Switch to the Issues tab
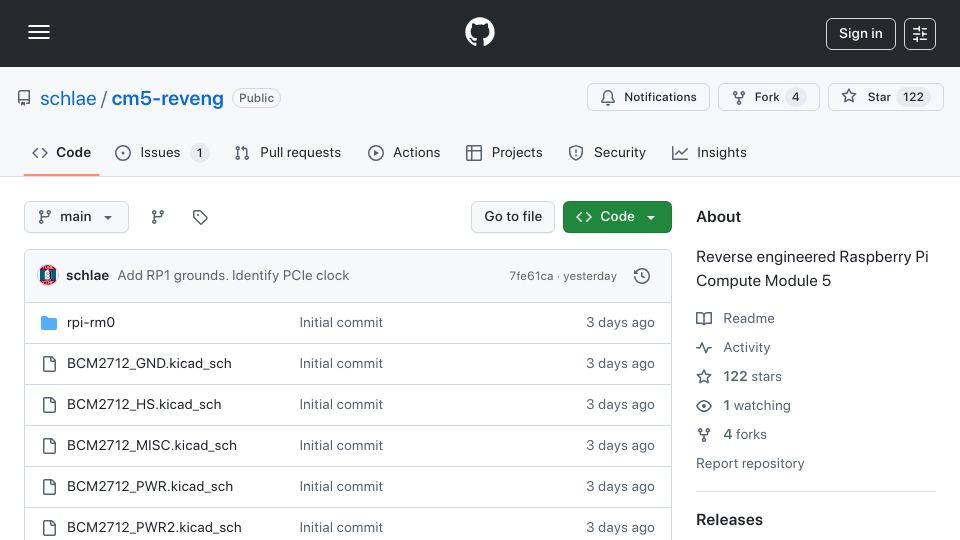960x540 pixels. pyautogui.click(x=162, y=152)
